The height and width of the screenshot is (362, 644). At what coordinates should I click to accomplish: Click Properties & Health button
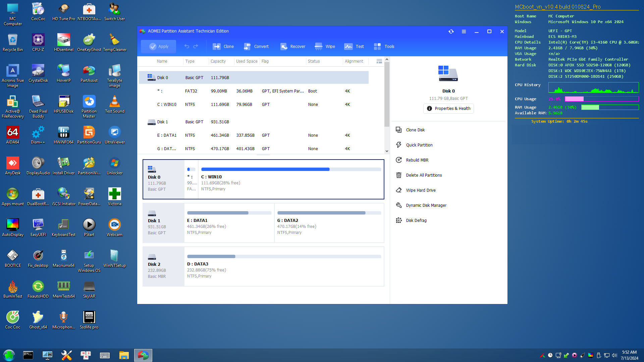click(448, 109)
